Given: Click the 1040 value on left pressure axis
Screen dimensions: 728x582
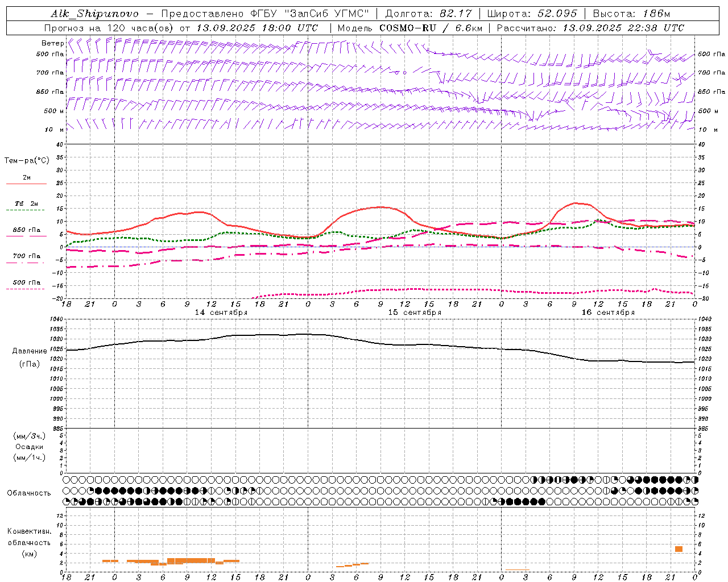Looking at the screenshot, I should (x=57, y=319).
